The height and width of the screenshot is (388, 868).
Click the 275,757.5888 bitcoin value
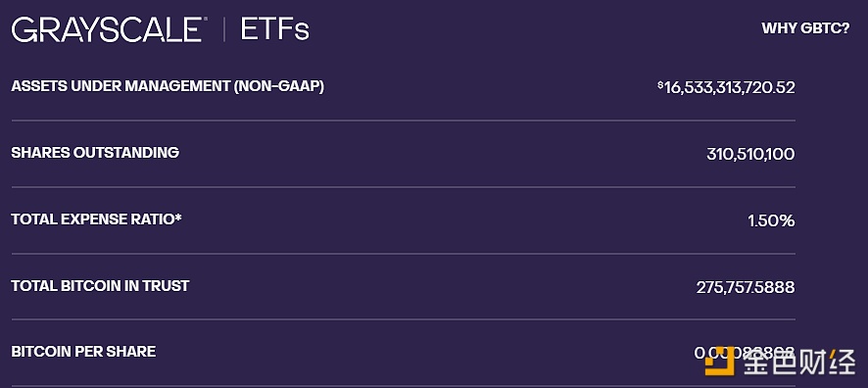pyautogui.click(x=746, y=287)
